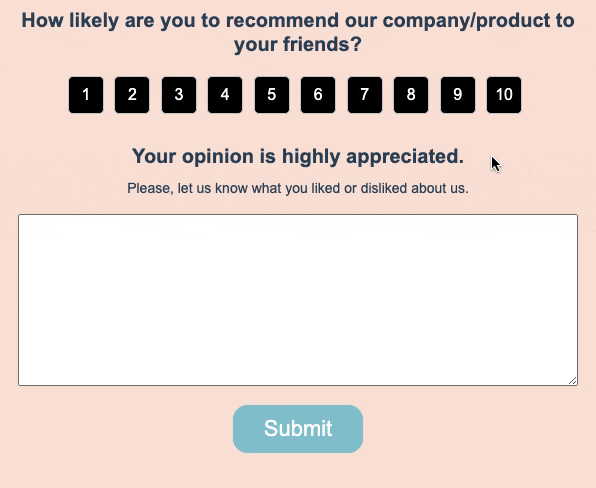The width and height of the screenshot is (596, 488).
Task: Give the rating labeled 10
Action: (x=504, y=95)
